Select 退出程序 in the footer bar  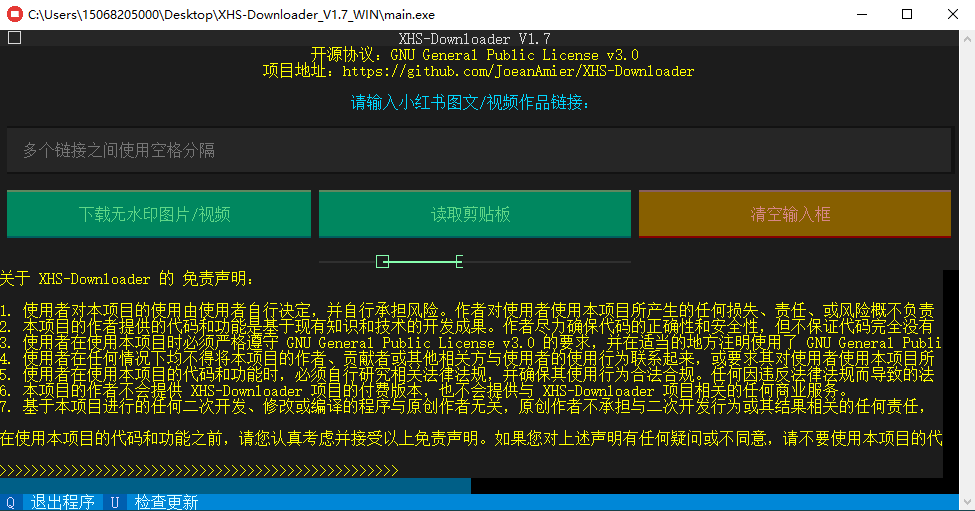tap(62, 502)
